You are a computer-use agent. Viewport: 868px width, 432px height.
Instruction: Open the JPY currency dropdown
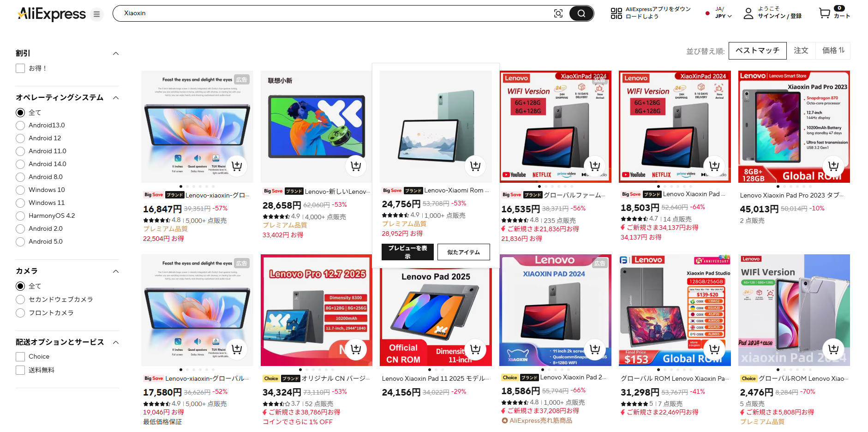724,16
